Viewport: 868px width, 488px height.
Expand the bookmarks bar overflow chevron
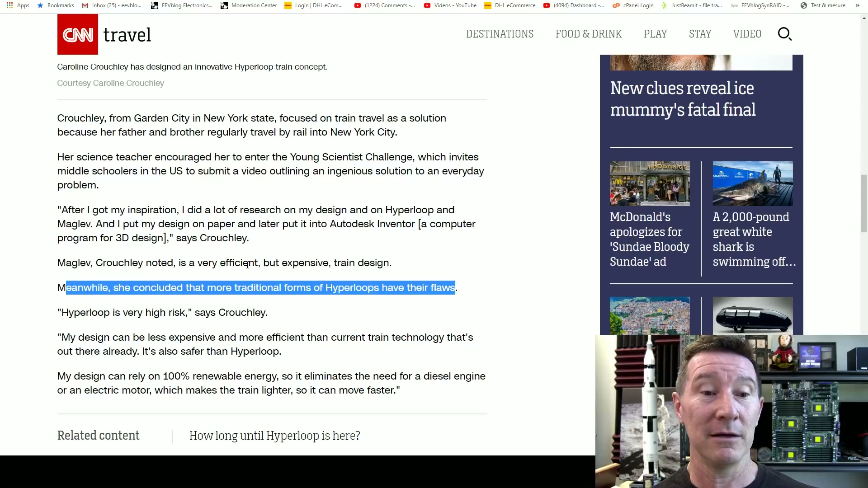click(x=857, y=5)
